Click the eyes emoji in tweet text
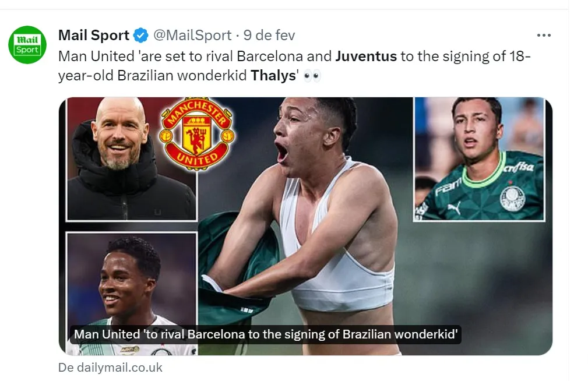 (x=312, y=76)
